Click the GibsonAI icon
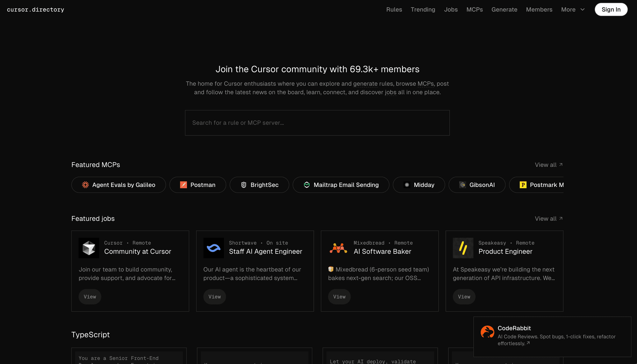 462,185
